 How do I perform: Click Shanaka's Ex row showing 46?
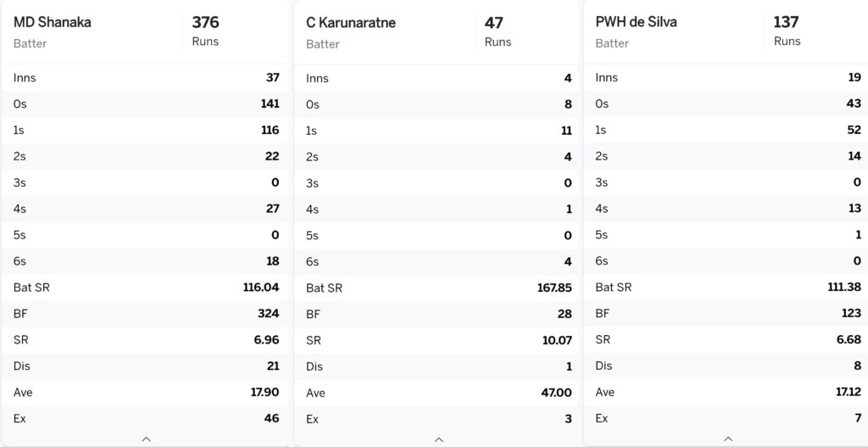click(x=146, y=419)
